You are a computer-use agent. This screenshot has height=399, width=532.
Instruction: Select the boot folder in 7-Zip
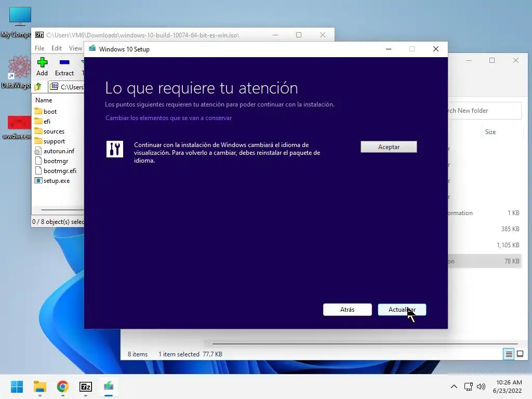pyautogui.click(x=50, y=111)
